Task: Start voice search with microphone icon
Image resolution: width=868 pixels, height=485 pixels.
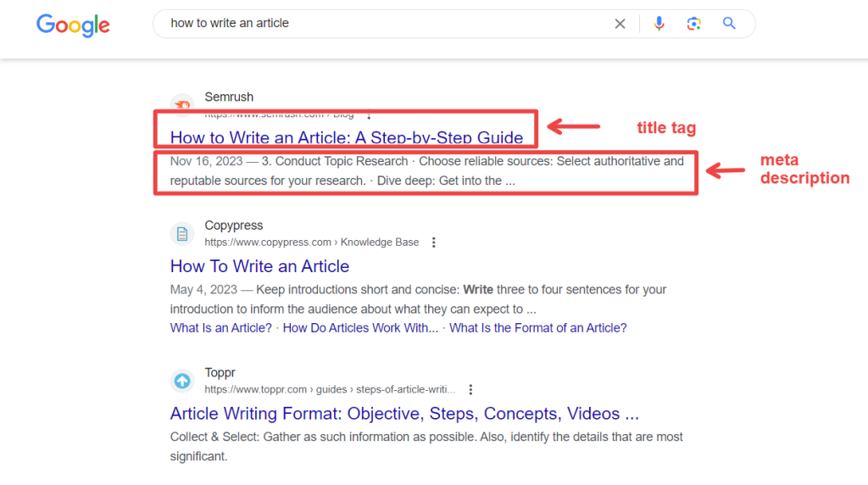Action: point(659,23)
